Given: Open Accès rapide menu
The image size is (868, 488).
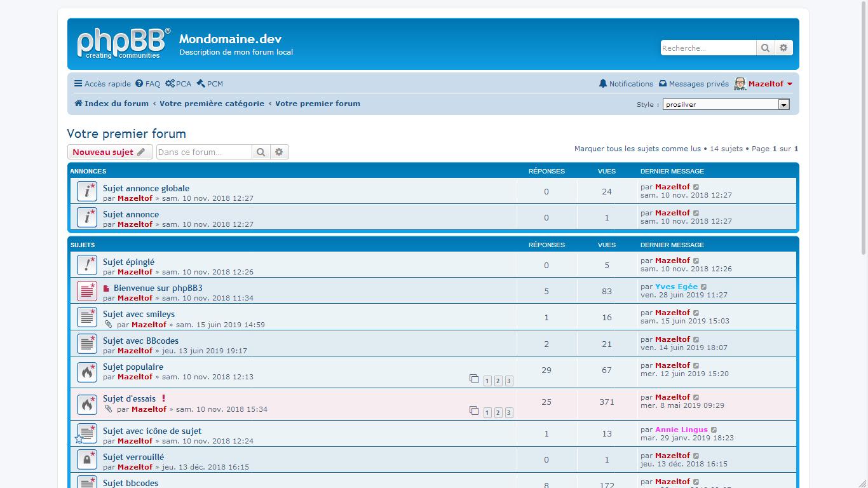Looking at the screenshot, I should 102,84.
